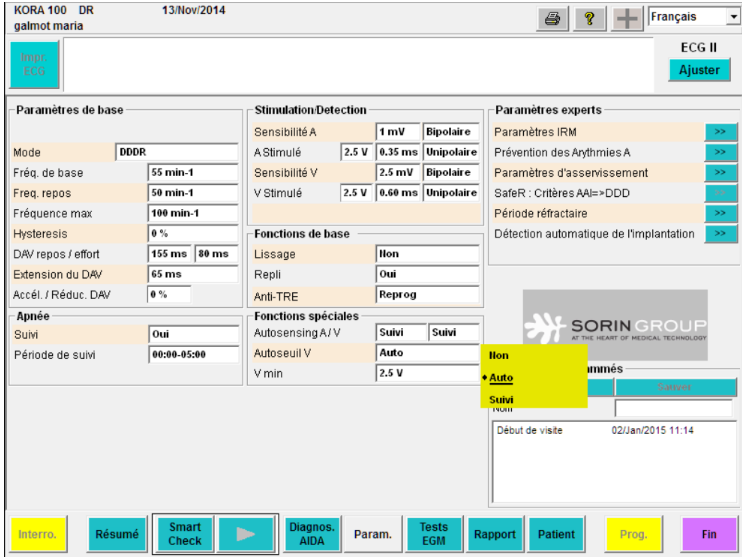Expand Paramètres d'asservissement arrow
Screen dimensions: 742x559
click(x=720, y=173)
